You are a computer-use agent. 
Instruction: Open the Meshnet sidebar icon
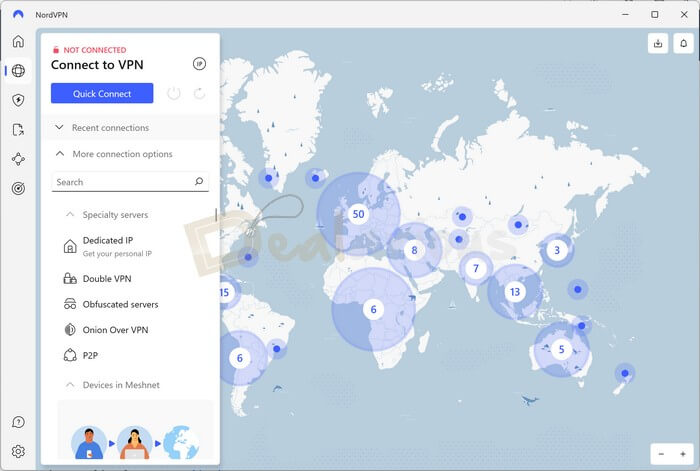[18, 159]
